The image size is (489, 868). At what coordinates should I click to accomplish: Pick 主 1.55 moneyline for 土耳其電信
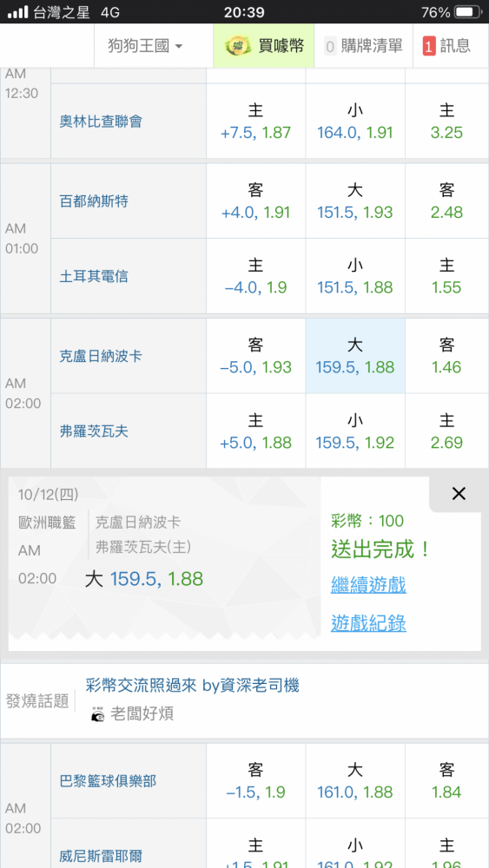[447, 276]
